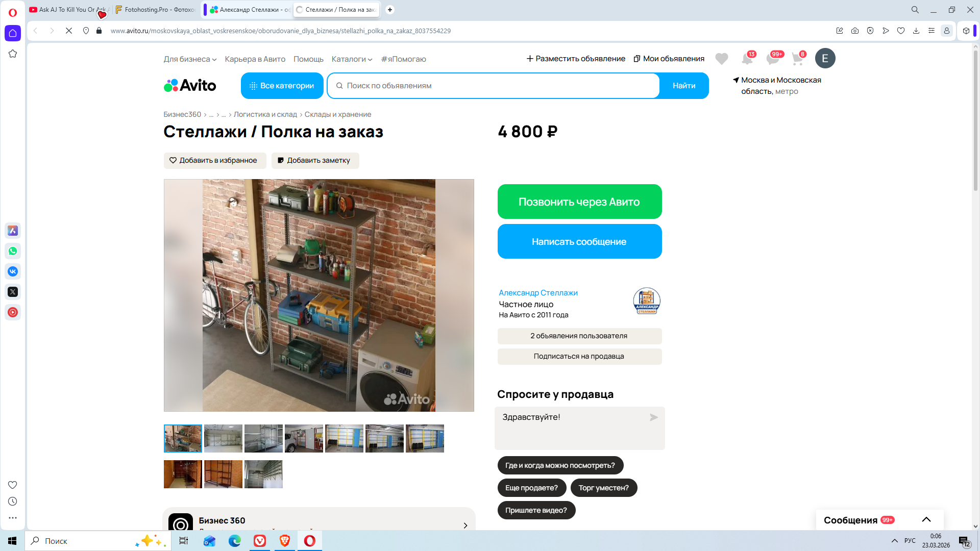Select the second photo thumbnail
980x551 pixels.
coord(223,438)
